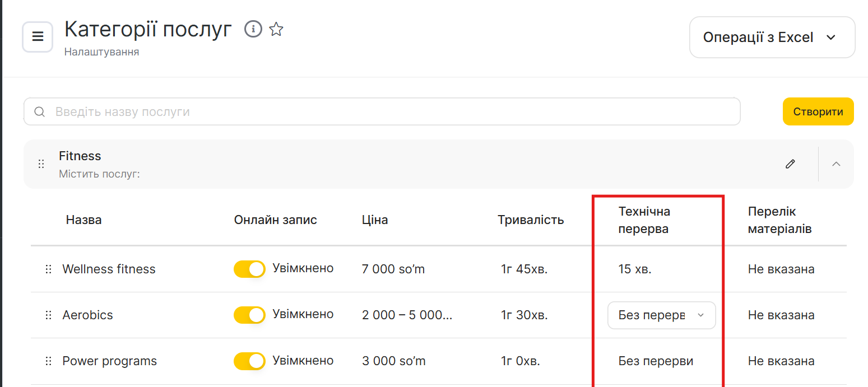868x387 pixels.
Task: Click the Створити button
Action: click(818, 111)
